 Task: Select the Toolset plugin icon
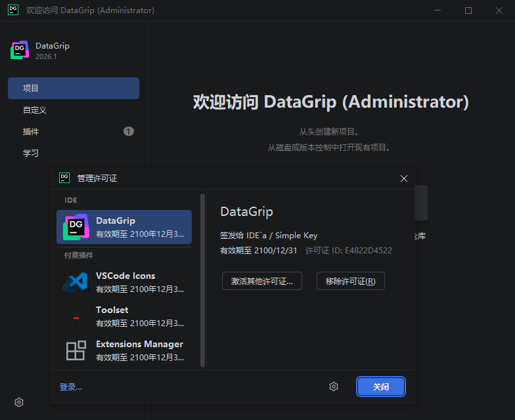point(76,316)
